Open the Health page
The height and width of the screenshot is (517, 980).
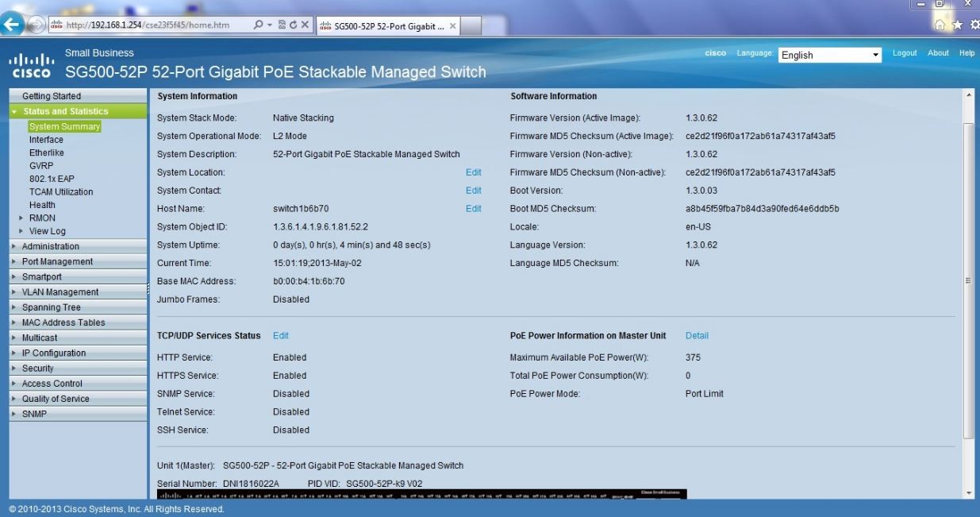coord(42,205)
